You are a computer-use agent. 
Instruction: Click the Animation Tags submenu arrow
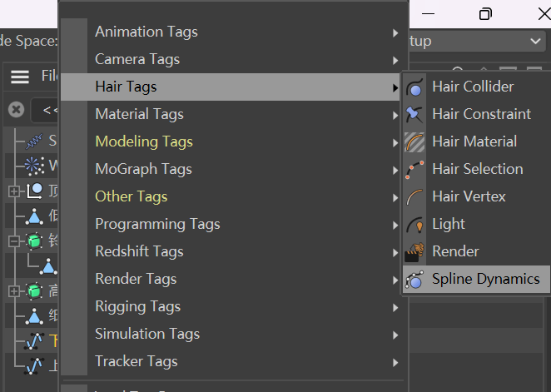coord(395,33)
